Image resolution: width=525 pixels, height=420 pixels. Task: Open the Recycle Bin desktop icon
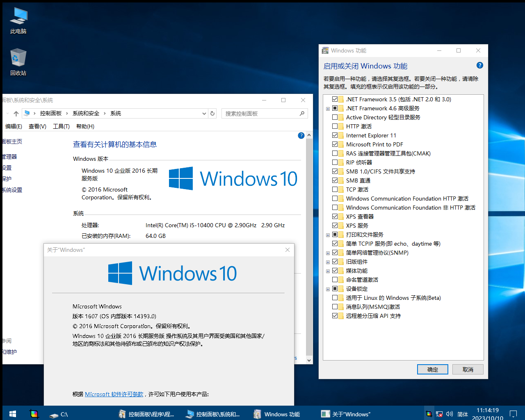click(x=18, y=62)
